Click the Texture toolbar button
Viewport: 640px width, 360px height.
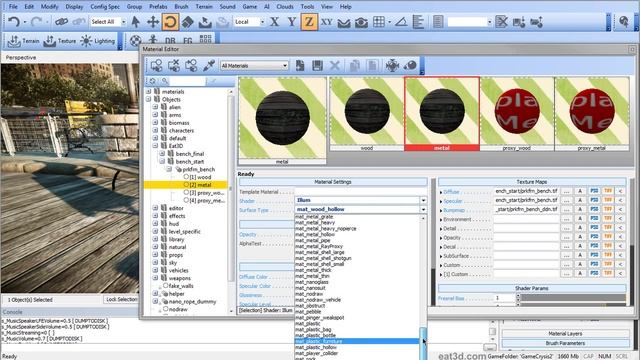point(60,41)
